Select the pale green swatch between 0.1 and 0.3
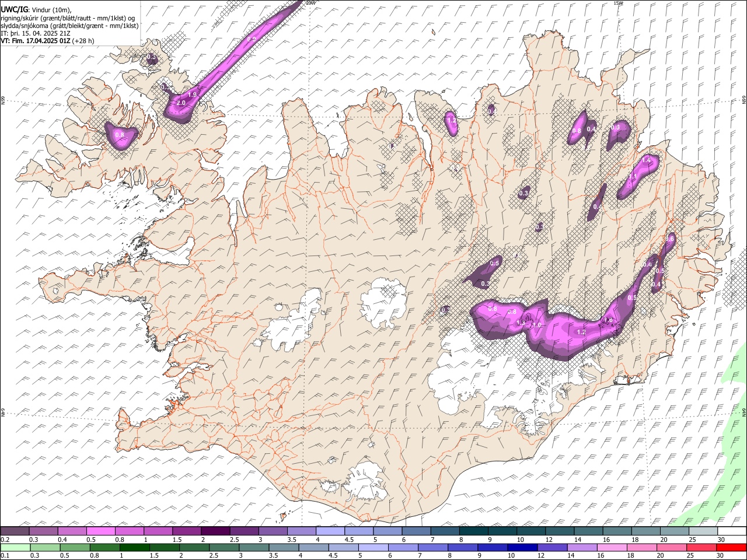This screenshot has width=747, height=560. [x=15, y=547]
